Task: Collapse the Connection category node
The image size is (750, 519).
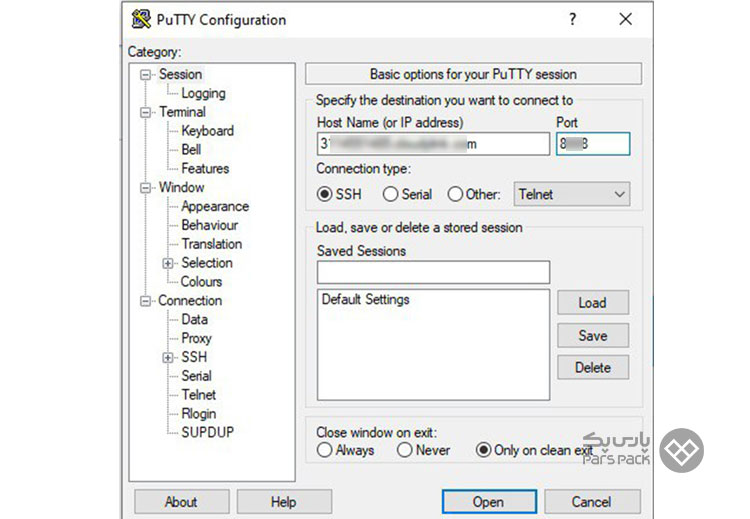Action: click(x=145, y=301)
